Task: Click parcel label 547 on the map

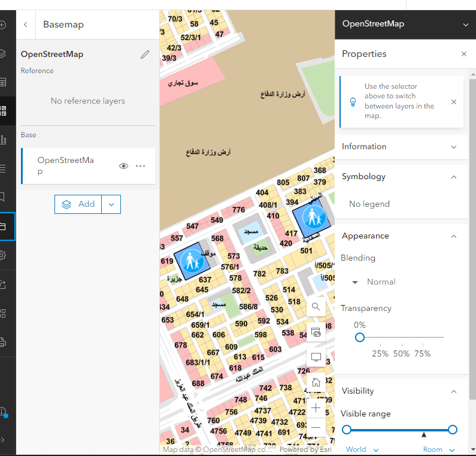Action: pyautogui.click(x=192, y=226)
